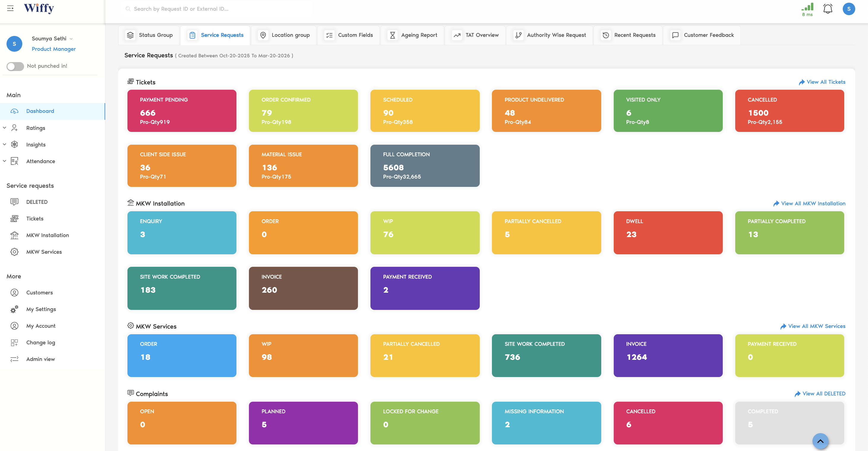Image resolution: width=868 pixels, height=451 pixels.
Task: Open the TAT Overview trend icon
Action: click(x=457, y=35)
